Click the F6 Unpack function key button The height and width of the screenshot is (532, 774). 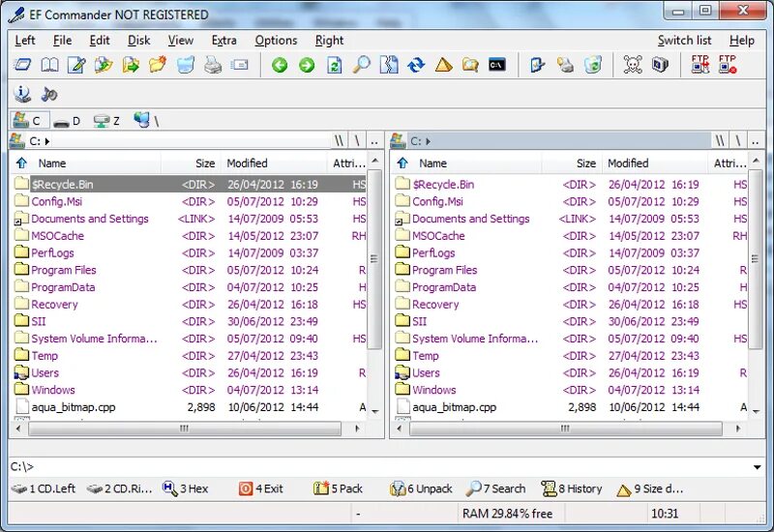click(421, 488)
